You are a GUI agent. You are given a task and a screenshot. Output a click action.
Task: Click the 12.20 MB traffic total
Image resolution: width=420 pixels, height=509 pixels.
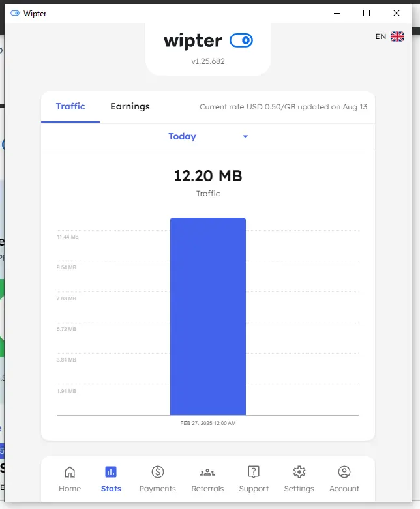point(208,176)
